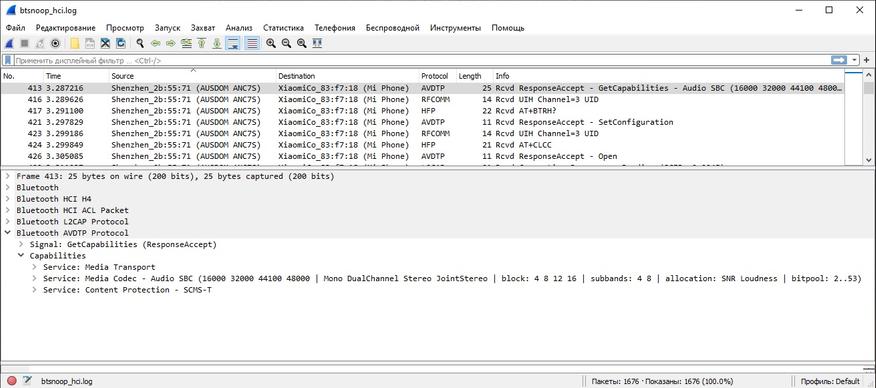Viewport: 876px width, 388px height.
Task: Reload the capture file
Action: (x=121, y=43)
